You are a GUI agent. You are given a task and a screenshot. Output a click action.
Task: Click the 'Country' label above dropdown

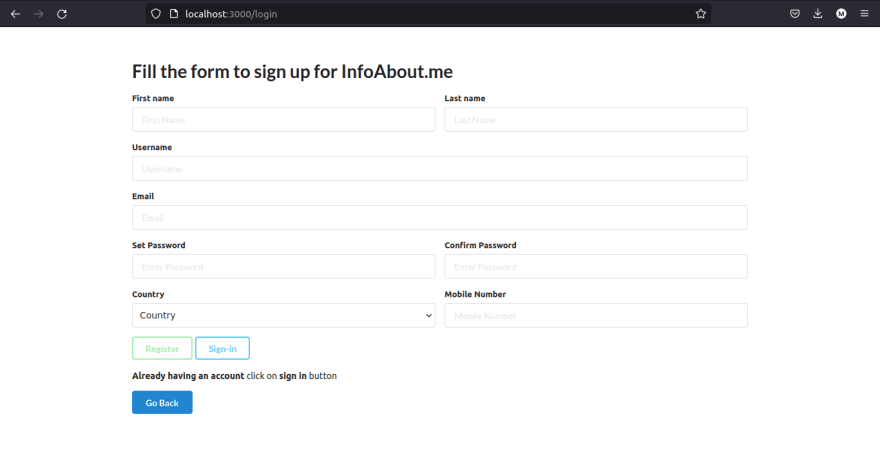click(148, 294)
